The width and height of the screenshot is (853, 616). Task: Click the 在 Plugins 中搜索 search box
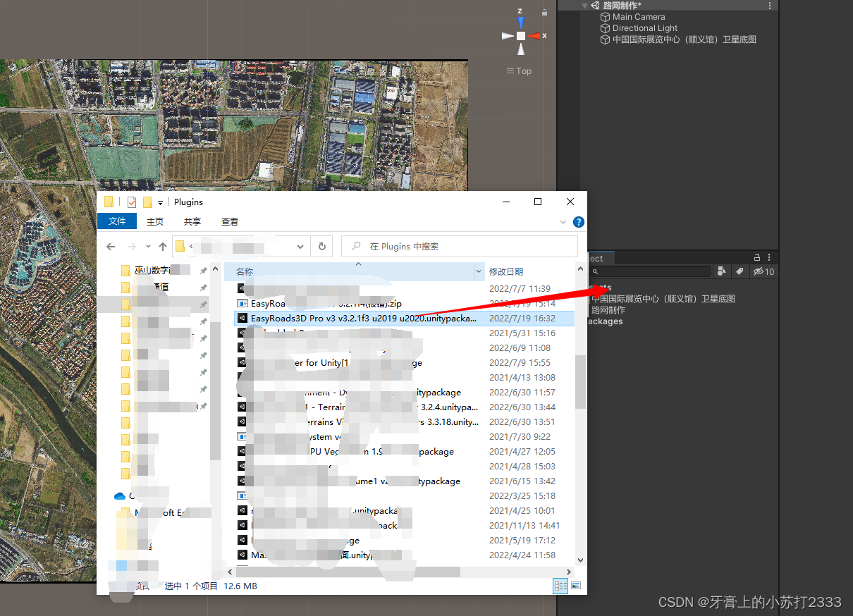point(460,247)
